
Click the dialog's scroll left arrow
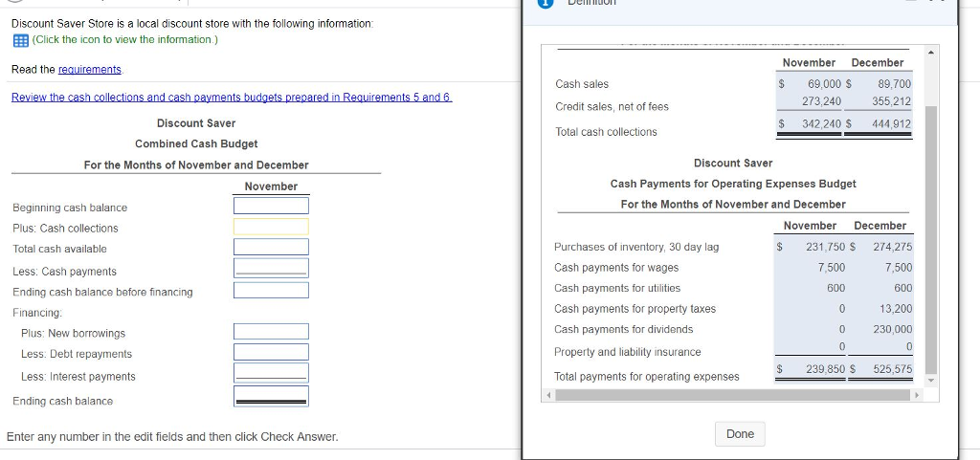click(x=548, y=395)
